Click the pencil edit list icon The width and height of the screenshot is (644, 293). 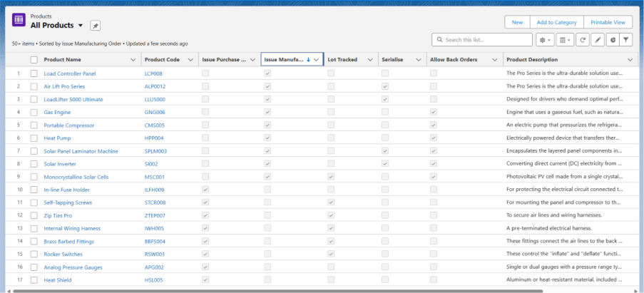click(598, 40)
